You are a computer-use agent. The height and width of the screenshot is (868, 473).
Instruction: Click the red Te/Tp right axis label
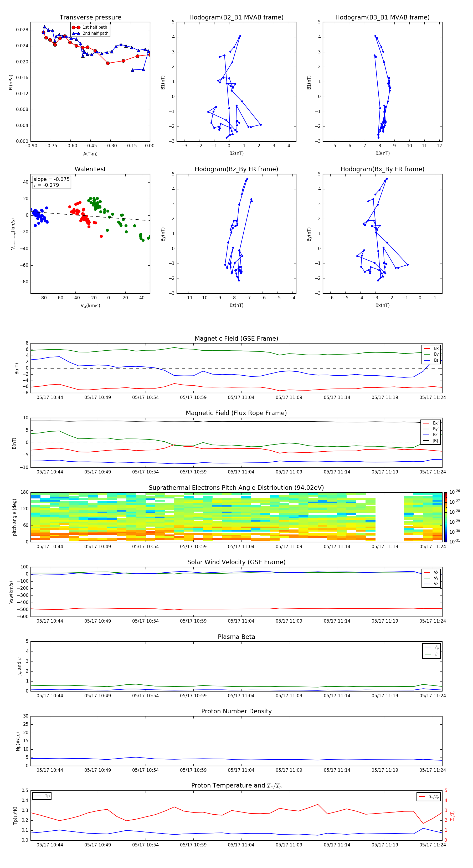click(453, 815)
